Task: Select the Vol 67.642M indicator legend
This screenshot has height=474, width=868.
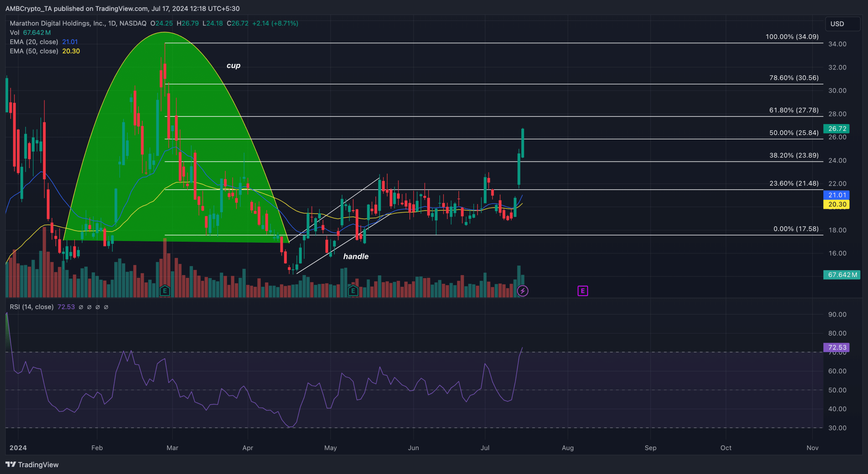Action: coord(30,33)
